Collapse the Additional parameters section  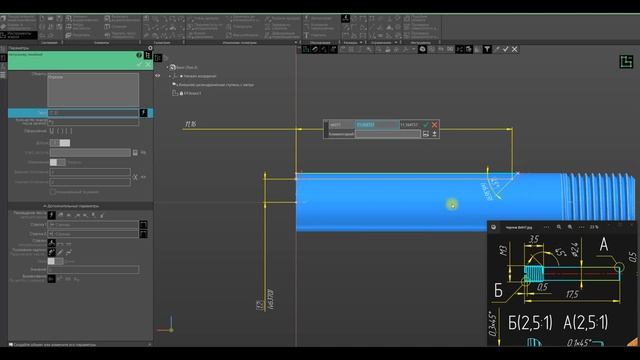coord(72,206)
